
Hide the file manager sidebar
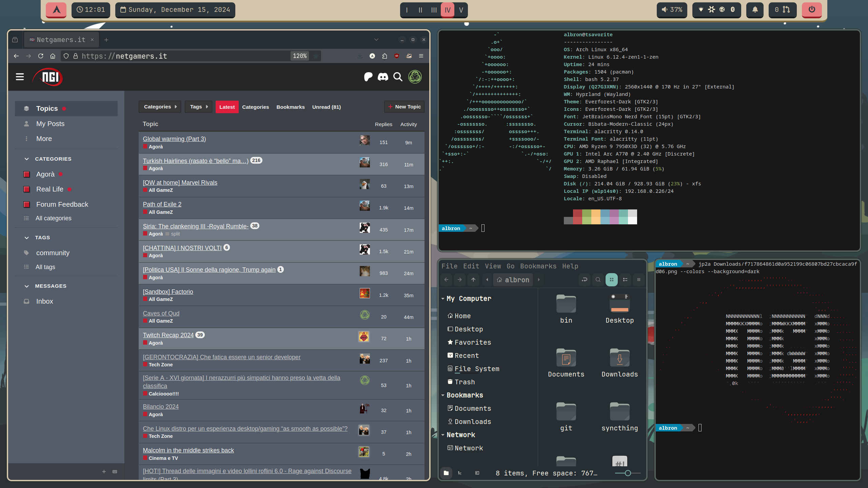click(477, 473)
